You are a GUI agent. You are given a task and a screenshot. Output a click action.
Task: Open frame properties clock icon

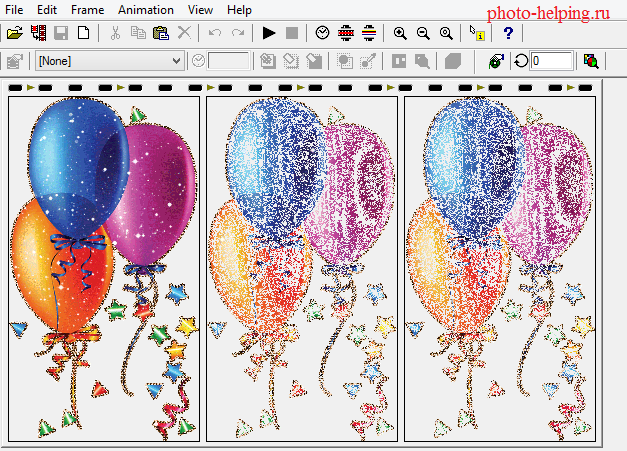[322, 33]
